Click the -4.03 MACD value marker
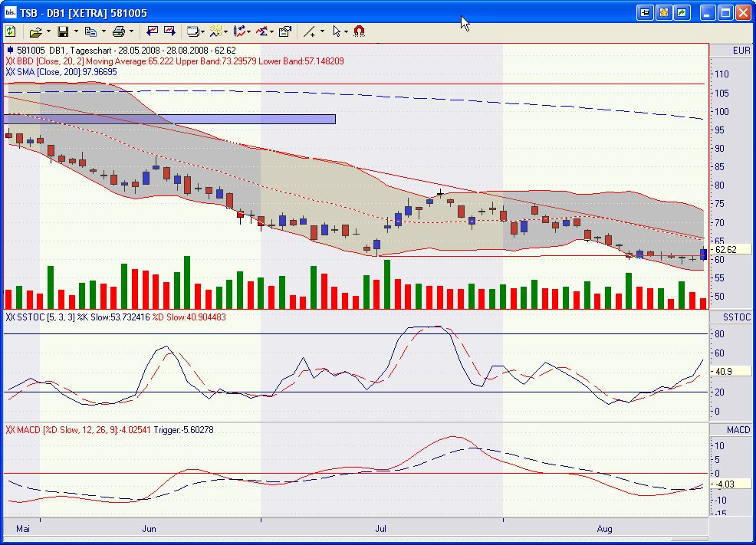 point(730,484)
